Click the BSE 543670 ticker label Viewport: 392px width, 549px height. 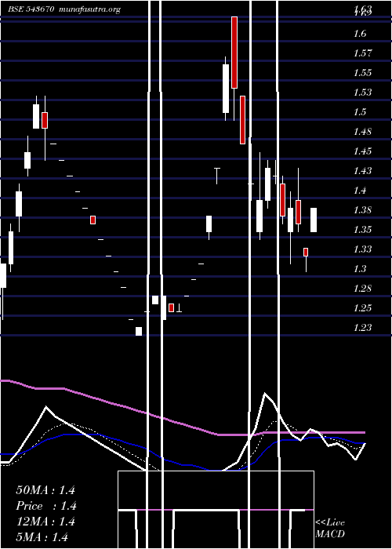(x=31, y=9)
